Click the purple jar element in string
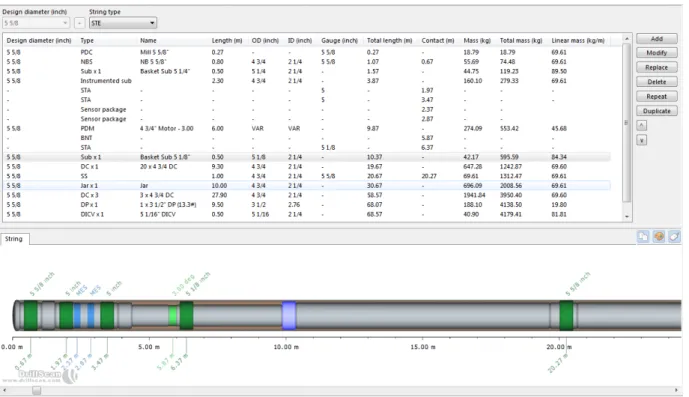Viewport: 689px width, 397px height. pyautogui.click(x=289, y=315)
